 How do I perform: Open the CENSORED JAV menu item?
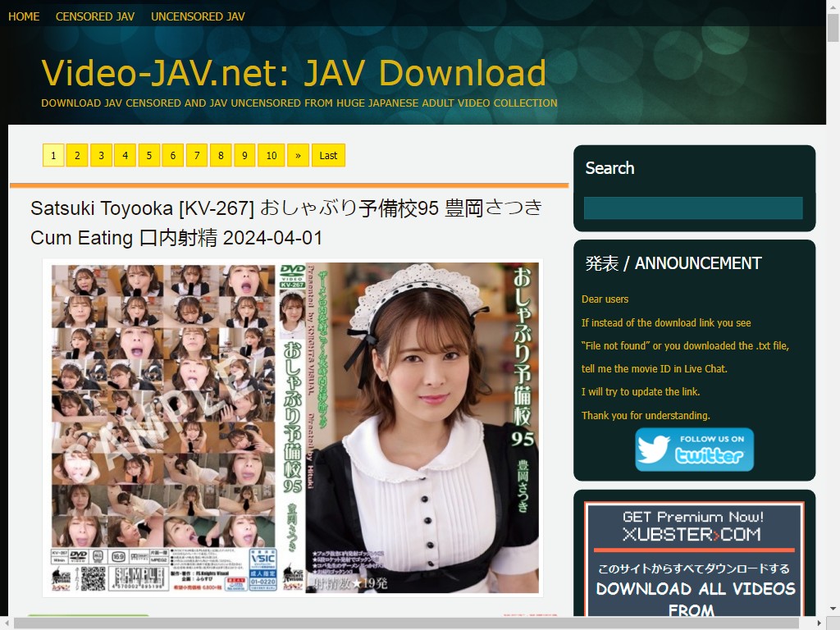point(95,16)
